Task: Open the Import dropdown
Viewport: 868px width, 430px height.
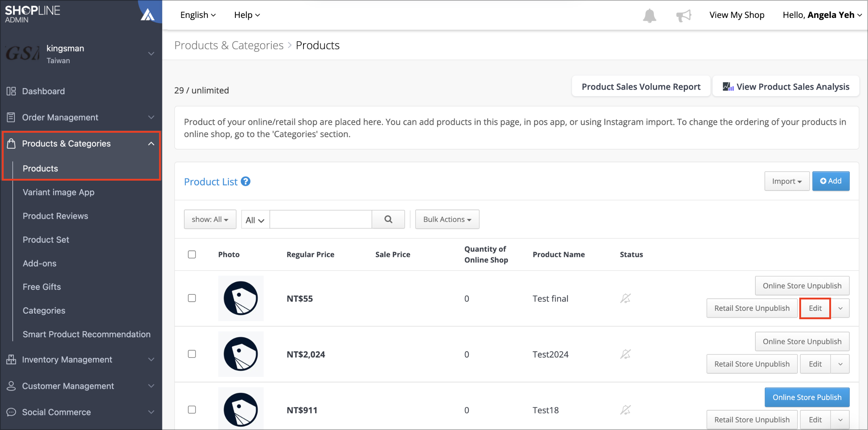Action: 787,181
